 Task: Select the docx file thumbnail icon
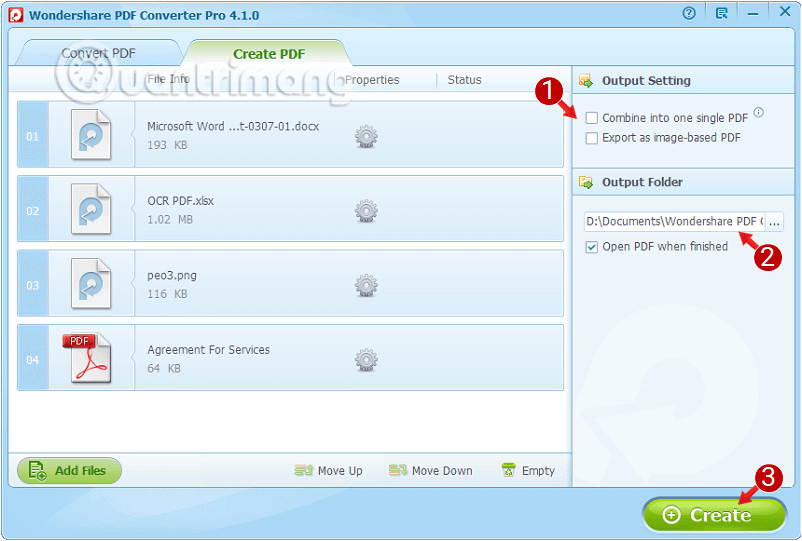[x=91, y=135]
